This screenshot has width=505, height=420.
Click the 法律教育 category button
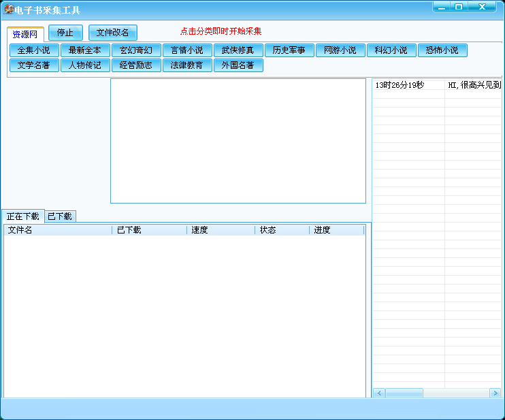[x=187, y=65]
